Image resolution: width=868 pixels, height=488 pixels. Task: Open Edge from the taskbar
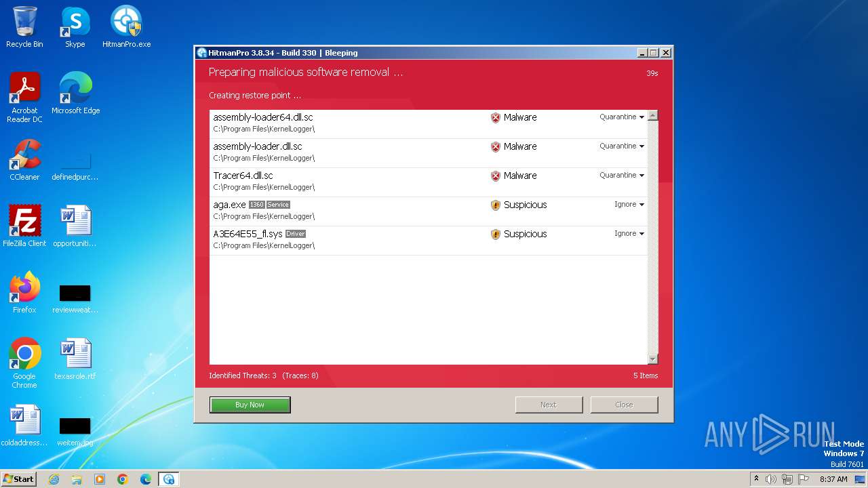[x=146, y=479]
